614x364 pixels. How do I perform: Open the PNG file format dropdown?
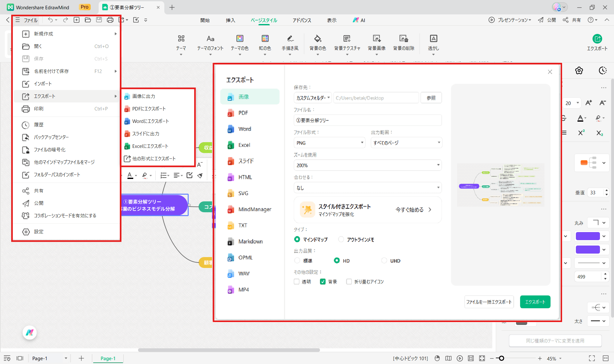pos(330,143)
